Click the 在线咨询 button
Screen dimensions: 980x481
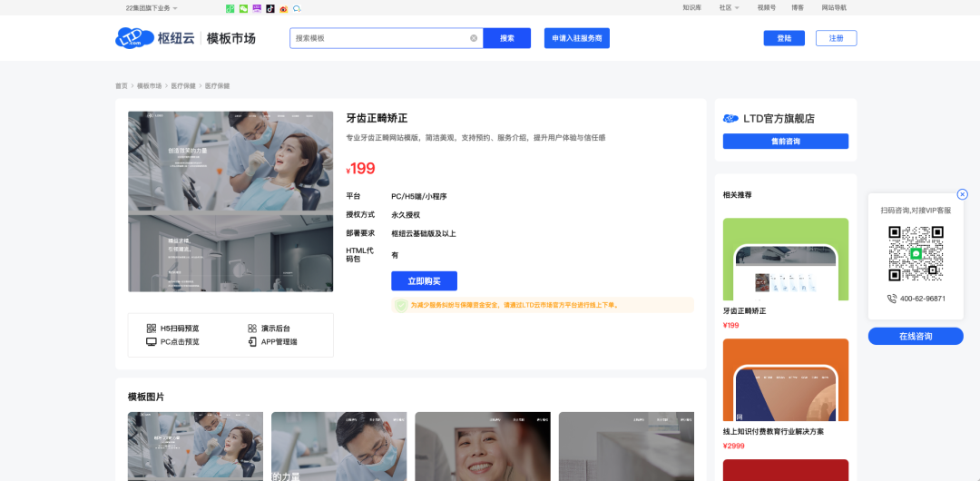pyautogui.click(x=916, y=336)
